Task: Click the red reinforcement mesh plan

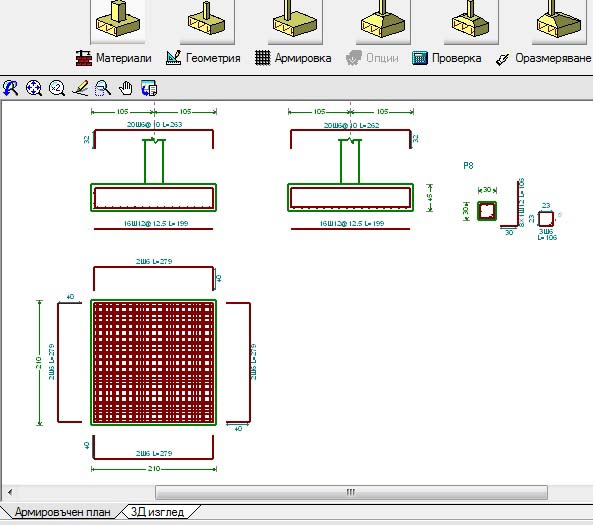Action: coord(154,362)
